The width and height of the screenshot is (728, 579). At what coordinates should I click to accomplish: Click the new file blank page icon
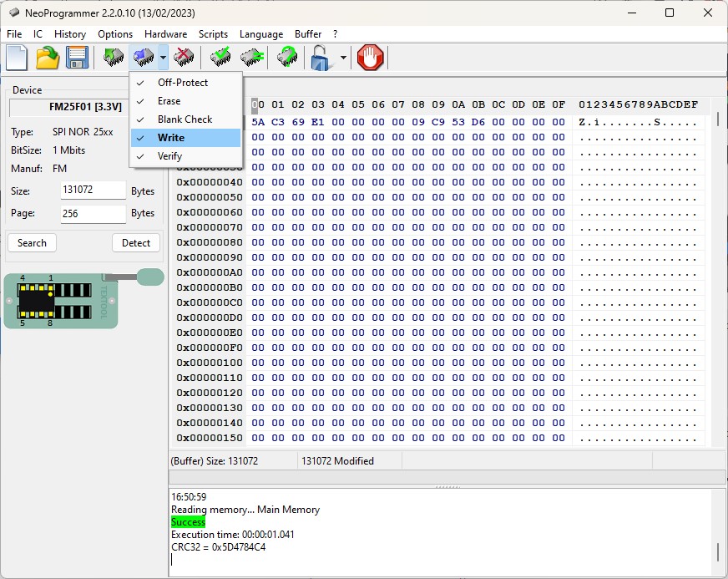tap(18, 58)
